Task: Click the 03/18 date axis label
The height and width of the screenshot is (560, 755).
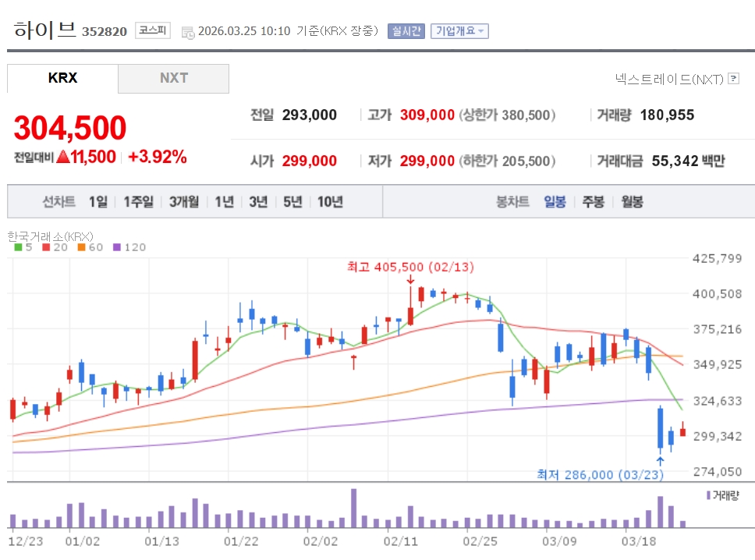Action: (x=639, y=541)
